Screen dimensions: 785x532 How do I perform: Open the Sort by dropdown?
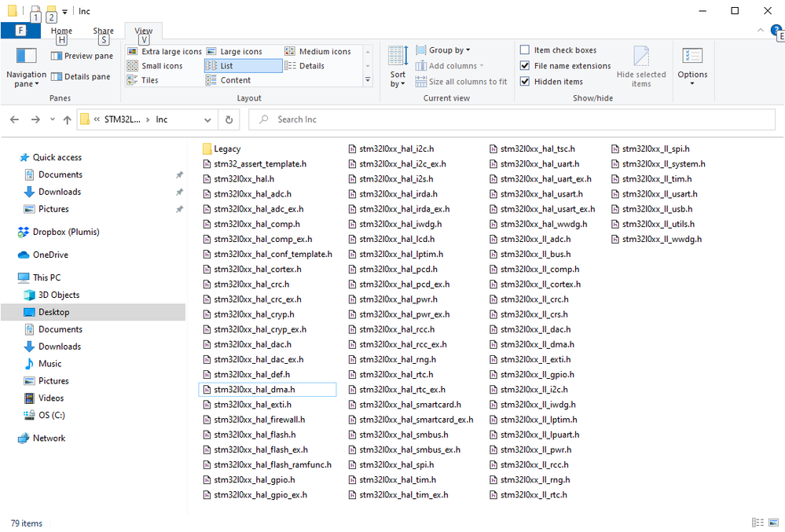pyautogui.click(x=398, y=67)
